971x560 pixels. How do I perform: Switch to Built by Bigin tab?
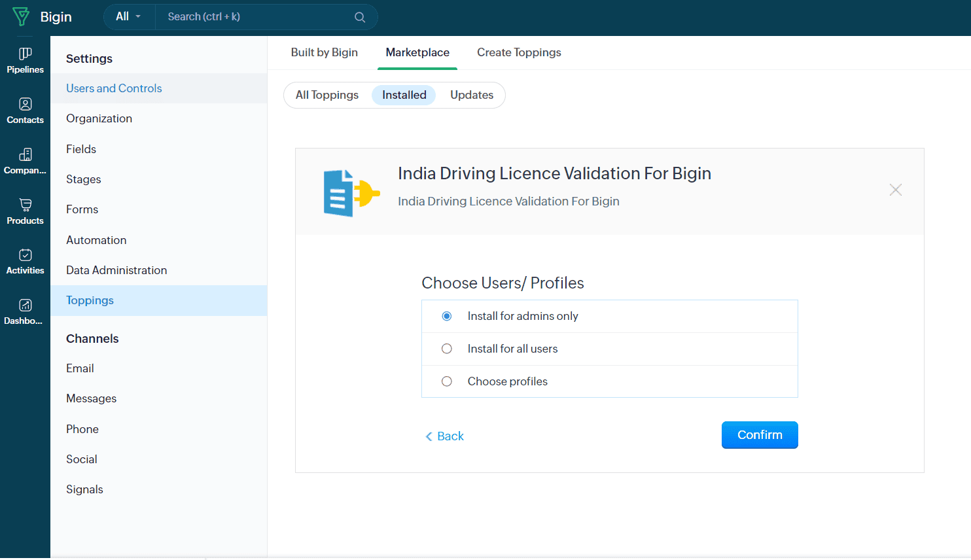325,52
